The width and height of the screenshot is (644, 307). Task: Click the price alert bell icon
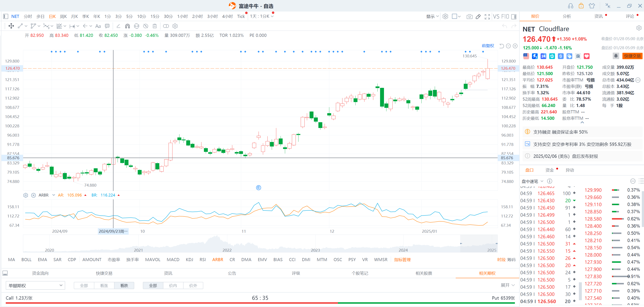tap(616, 56)
